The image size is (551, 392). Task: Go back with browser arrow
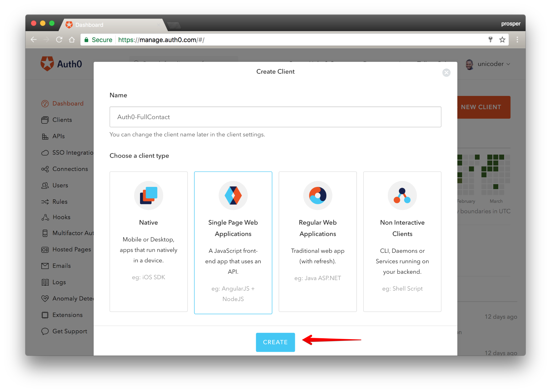(34, 40)
